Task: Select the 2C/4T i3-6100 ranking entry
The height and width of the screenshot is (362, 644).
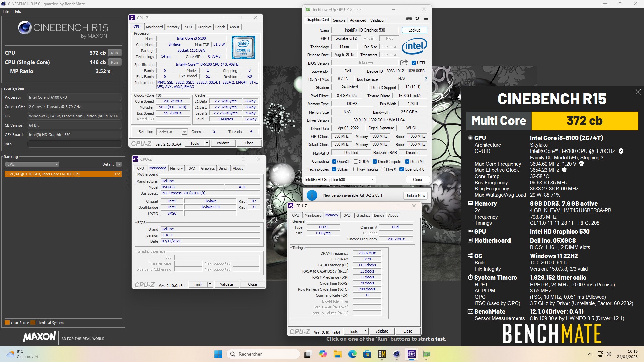Action: (63, 174)
